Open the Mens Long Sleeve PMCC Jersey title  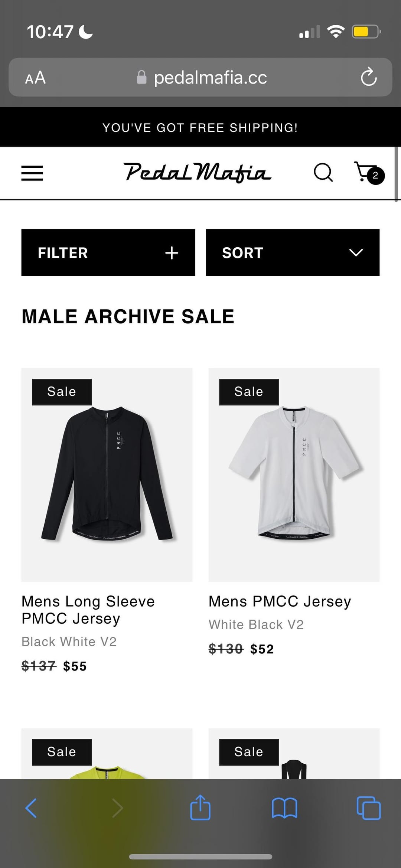[88, 610]
